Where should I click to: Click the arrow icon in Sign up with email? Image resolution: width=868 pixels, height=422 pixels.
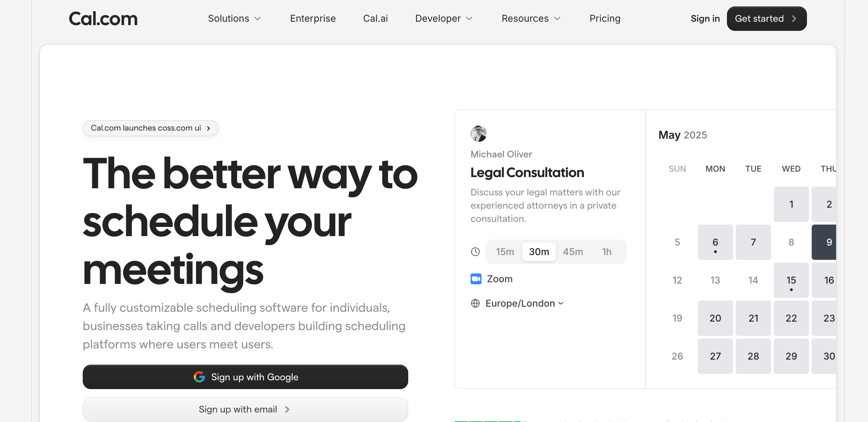click(x=287, y=409)
